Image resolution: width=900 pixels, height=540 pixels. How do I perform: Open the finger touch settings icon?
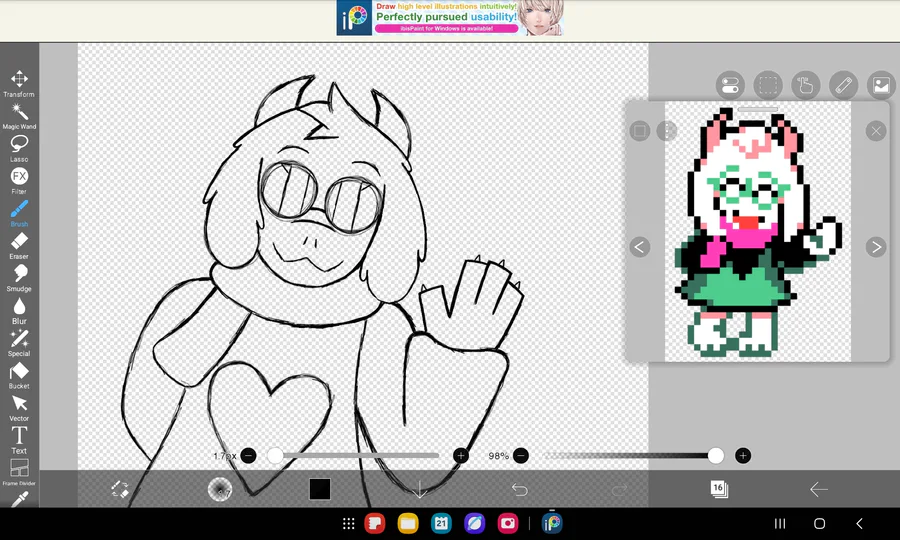[806, 86]
